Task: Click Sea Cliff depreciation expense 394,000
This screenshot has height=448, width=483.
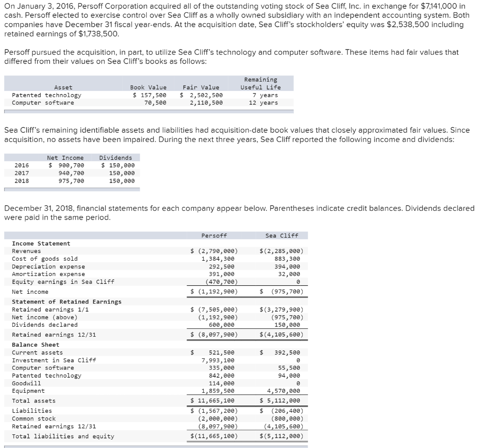Action: tap(287, 266)
